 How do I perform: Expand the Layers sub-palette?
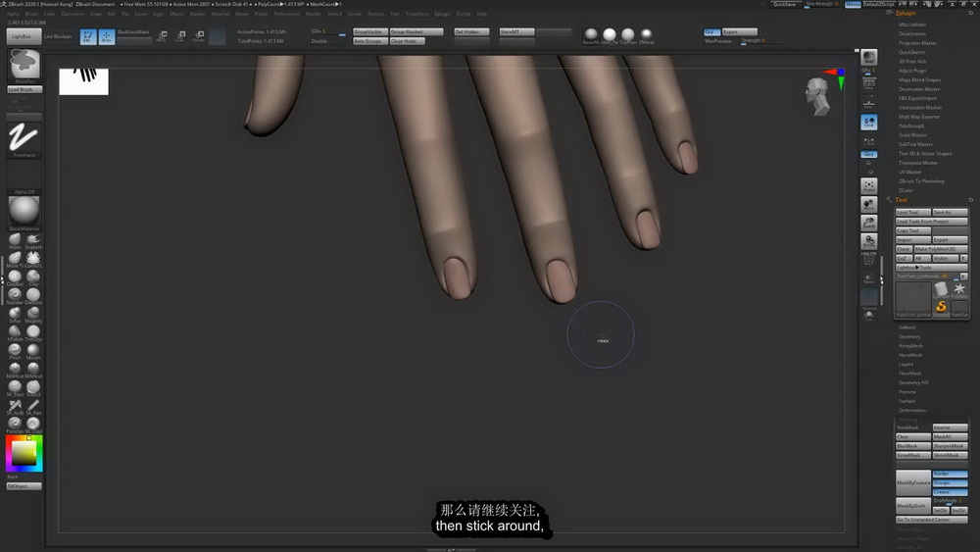pos(906,365)
